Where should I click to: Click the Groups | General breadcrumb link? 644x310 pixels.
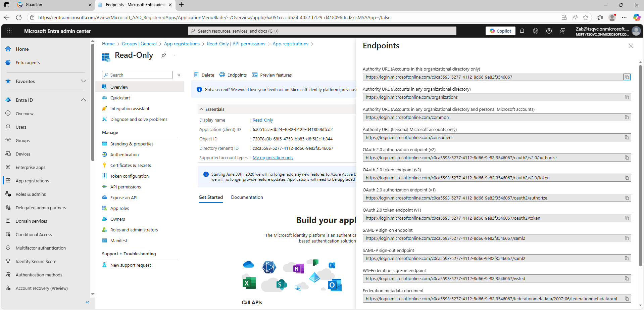click(x=139, y=44)
